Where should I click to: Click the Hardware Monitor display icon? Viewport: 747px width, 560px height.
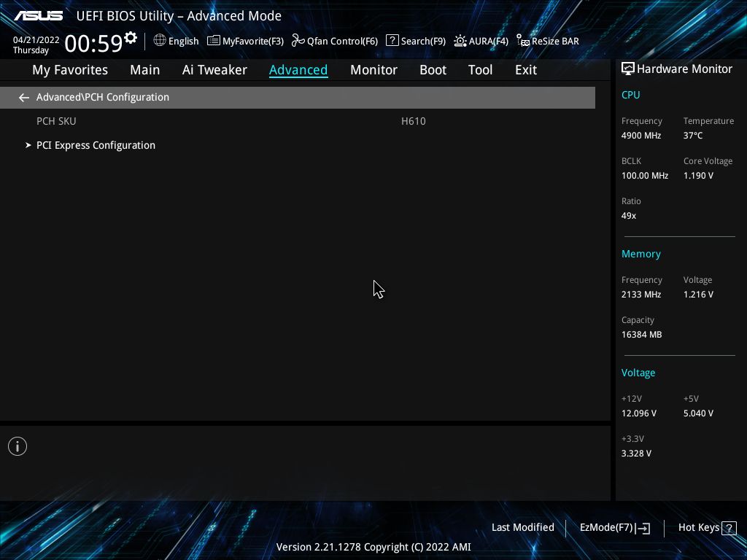pos(628,69)
